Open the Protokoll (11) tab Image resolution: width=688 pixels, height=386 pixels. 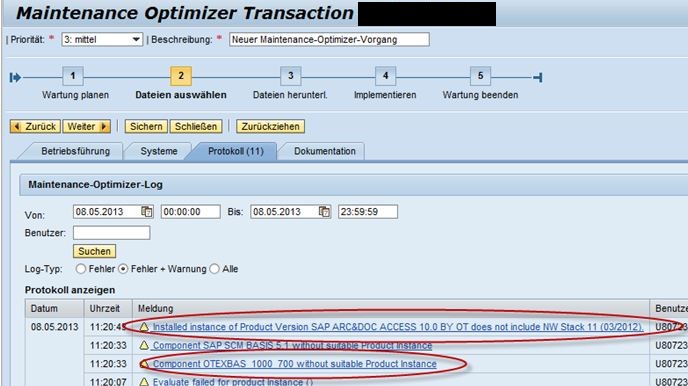click(236, 151)
